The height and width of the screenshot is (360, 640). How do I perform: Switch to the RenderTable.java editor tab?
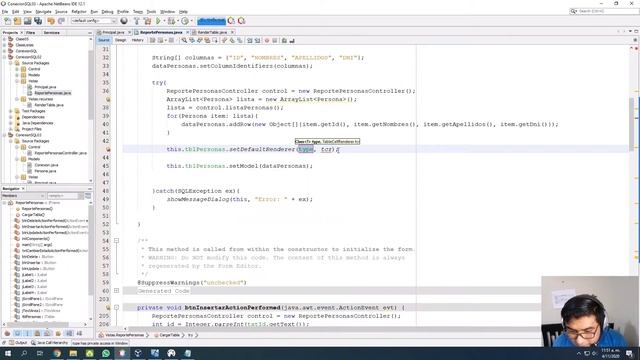[212, 32]
